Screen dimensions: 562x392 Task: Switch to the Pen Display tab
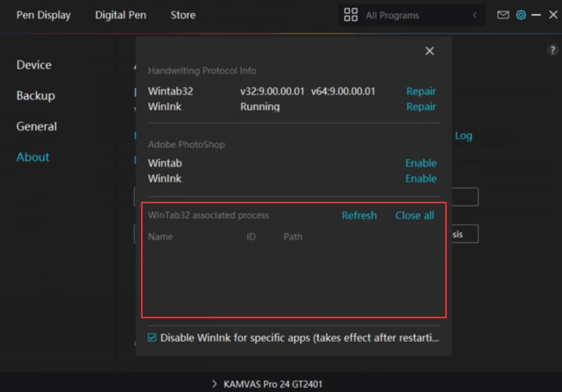[x=43, y=15]
